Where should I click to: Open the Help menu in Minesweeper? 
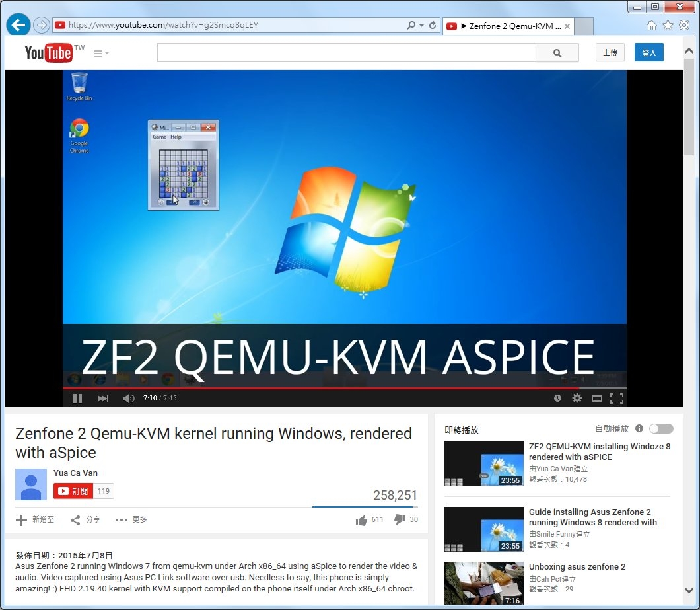(176, 137)
